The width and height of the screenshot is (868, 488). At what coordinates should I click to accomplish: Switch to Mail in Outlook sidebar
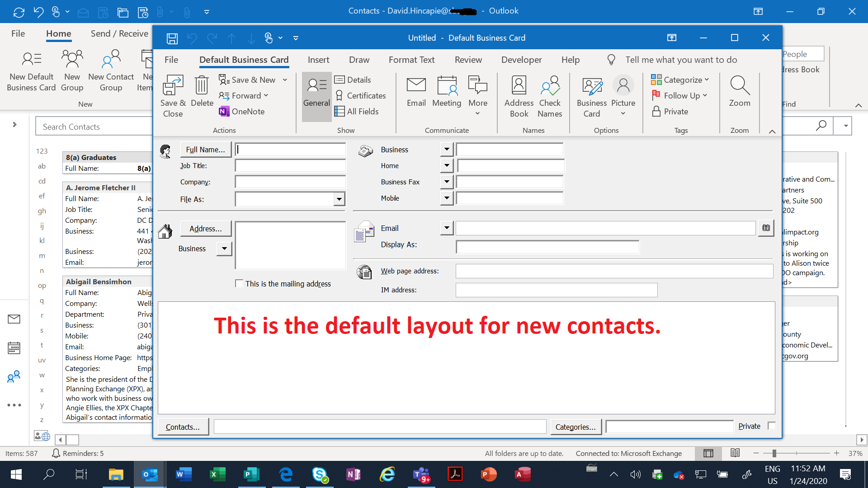point(14,319)
